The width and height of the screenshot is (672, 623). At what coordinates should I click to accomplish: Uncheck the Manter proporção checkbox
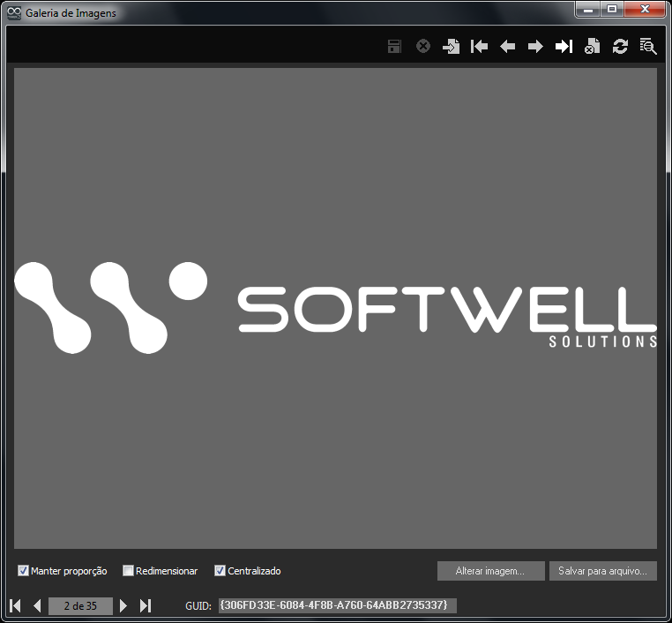24,571
